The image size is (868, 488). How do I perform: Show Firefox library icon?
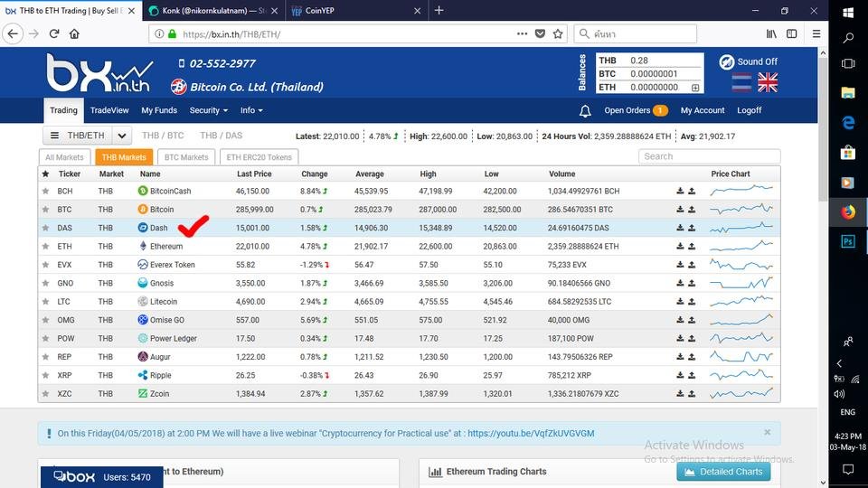coord(771,33)
